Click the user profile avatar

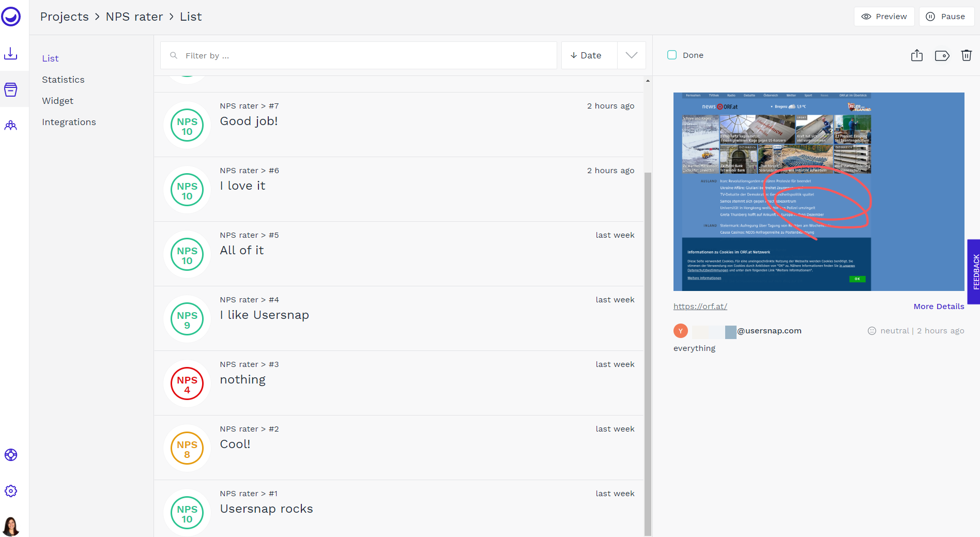pos(11,526)
